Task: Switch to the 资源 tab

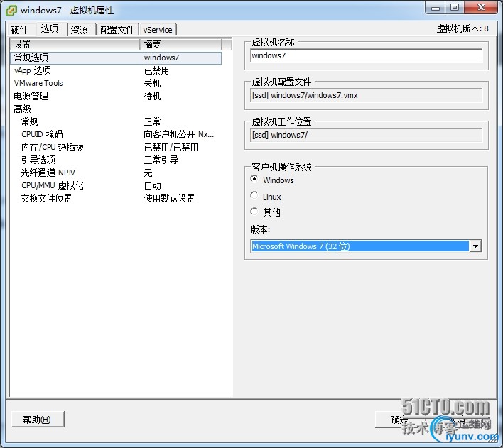Action: point(80,30)
